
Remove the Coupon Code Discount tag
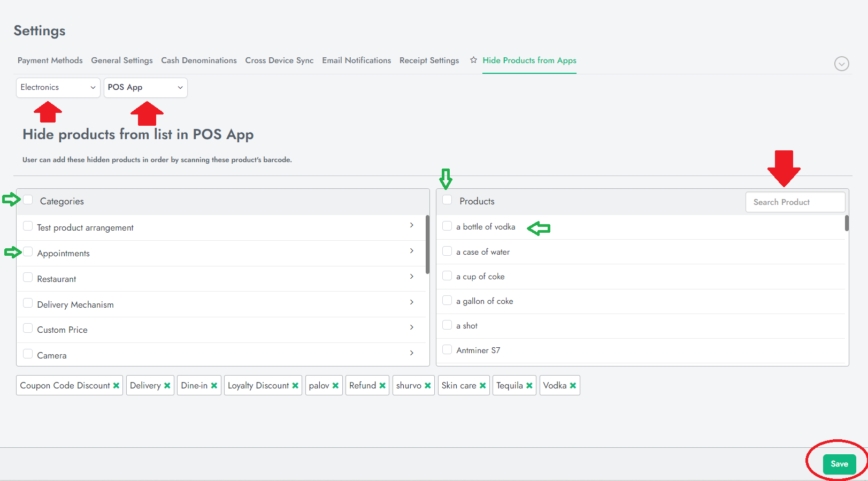coord(116,386)
